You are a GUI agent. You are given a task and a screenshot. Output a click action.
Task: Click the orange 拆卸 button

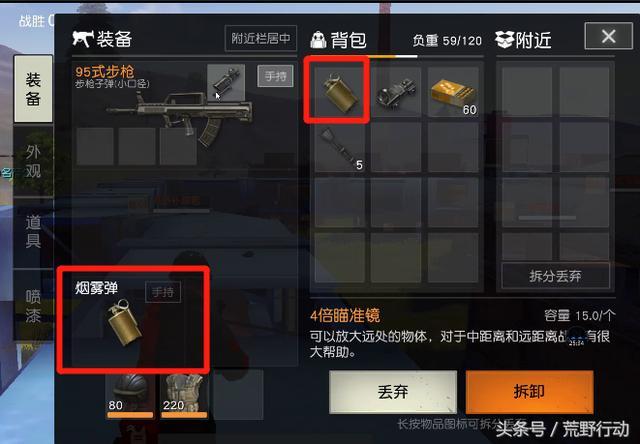click(x=529, y=392)
